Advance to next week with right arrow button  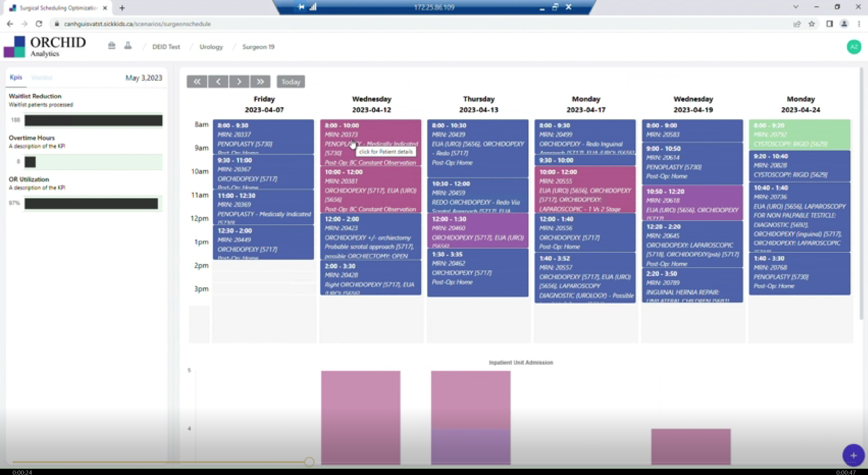tap(239, 81)
